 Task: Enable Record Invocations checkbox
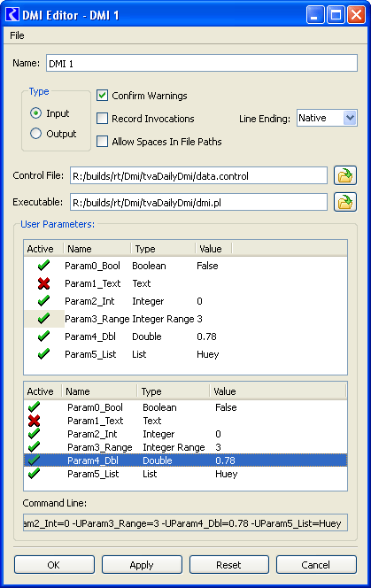coord(102,119)
